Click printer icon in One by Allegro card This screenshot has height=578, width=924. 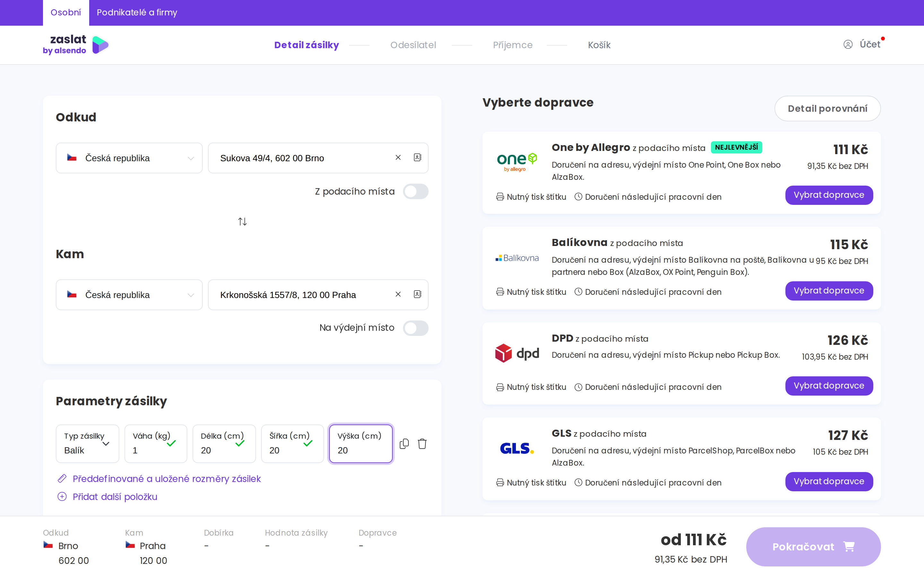500,197
